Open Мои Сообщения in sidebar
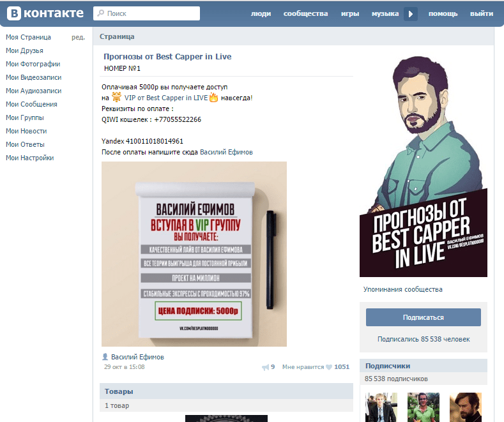 click(x=31, y=104)
